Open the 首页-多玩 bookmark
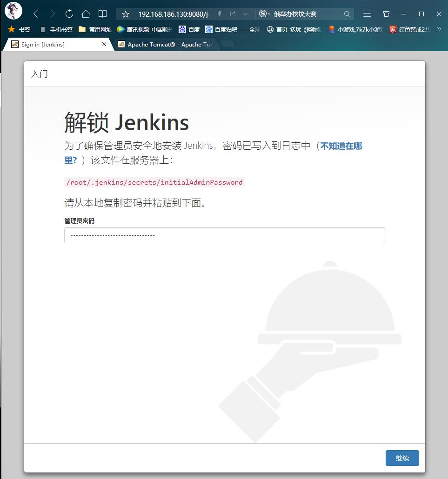This screenshot has height=479, width=448. pyautogui.click(x=294, y=29)
